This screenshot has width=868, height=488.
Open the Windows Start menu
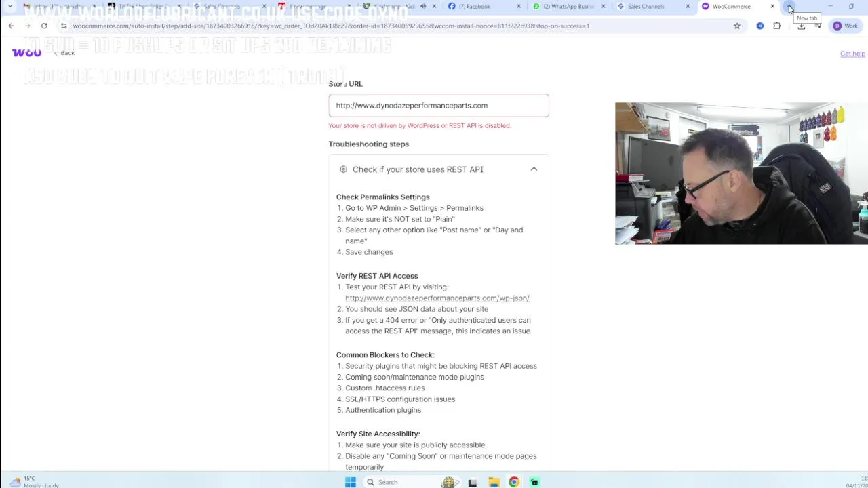(350, 482)
